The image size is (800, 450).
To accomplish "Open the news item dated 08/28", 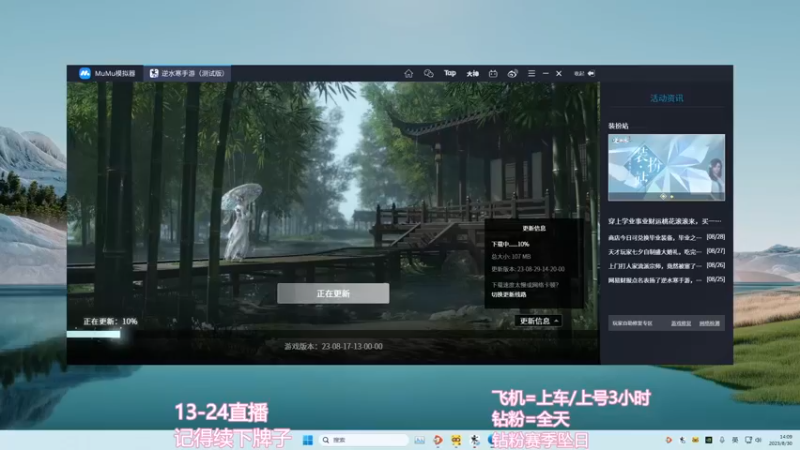I will 666,237.
